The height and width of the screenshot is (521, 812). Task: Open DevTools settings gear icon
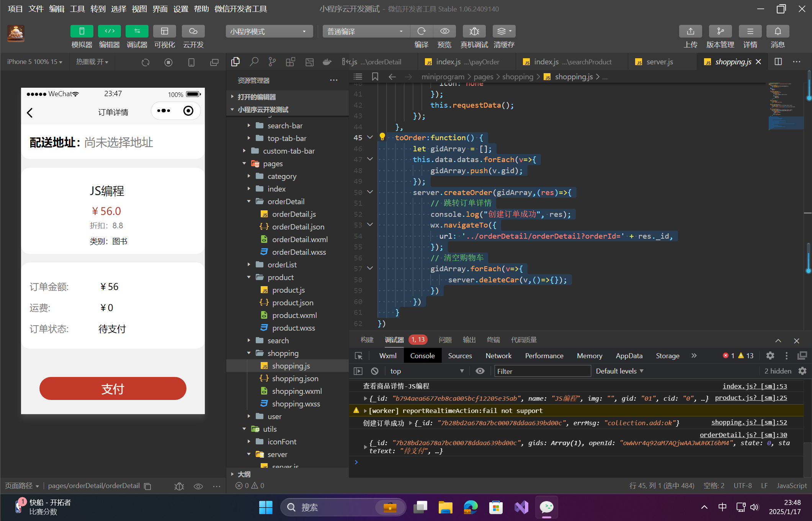770,356
